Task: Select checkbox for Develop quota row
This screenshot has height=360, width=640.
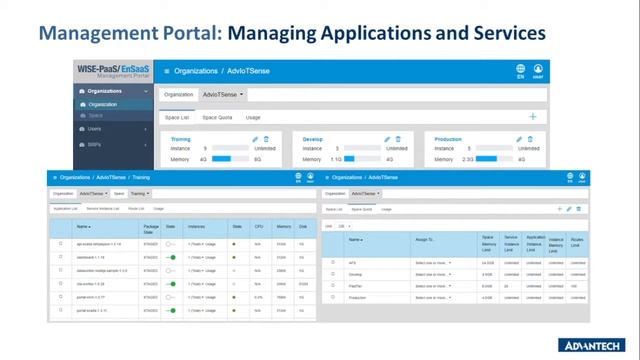Action: point(333,274)
